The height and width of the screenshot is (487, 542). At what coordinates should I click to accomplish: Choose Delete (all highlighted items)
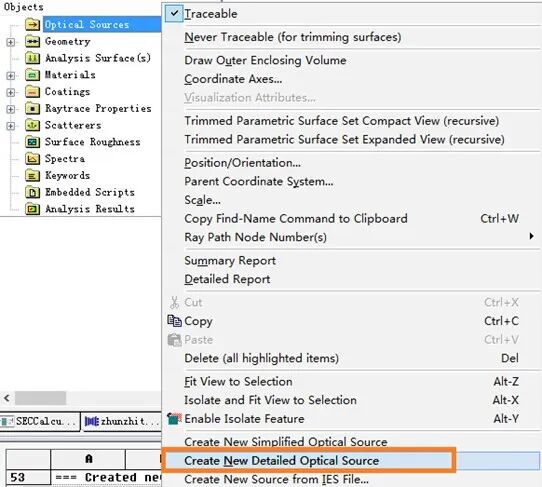click(261, 358)
